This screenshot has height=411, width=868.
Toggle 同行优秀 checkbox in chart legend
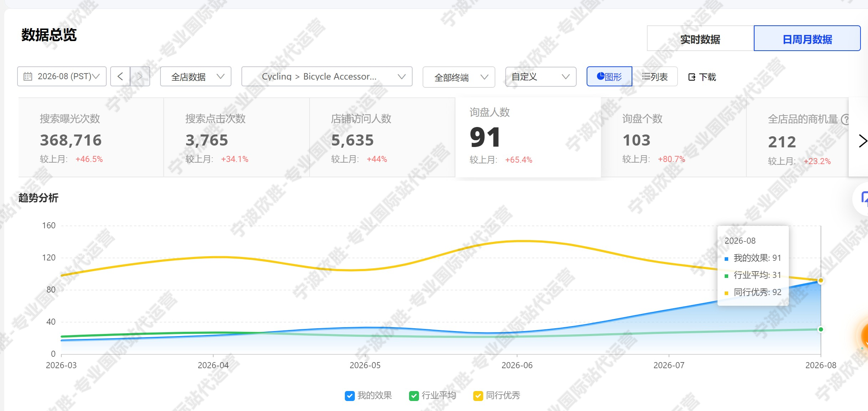[x=478, y=396]
